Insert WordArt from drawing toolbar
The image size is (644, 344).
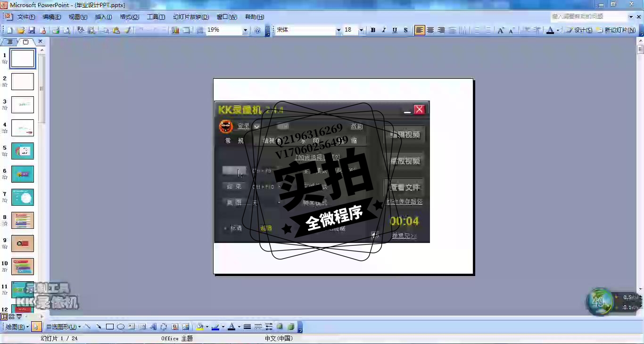pyautogui.click(x=153, y=327)
